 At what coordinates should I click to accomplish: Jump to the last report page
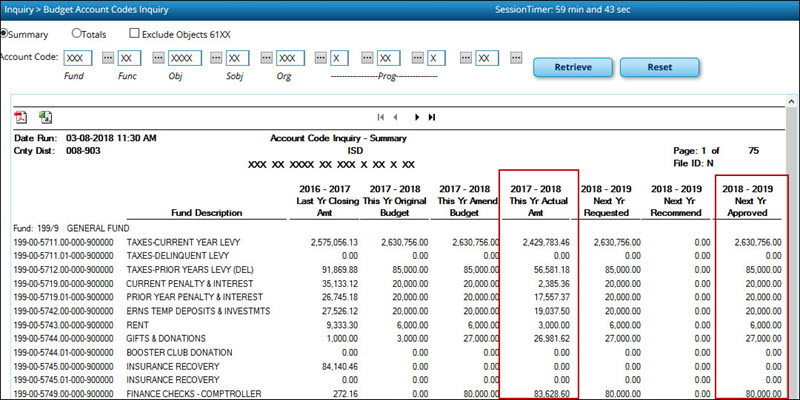[431, 117]
